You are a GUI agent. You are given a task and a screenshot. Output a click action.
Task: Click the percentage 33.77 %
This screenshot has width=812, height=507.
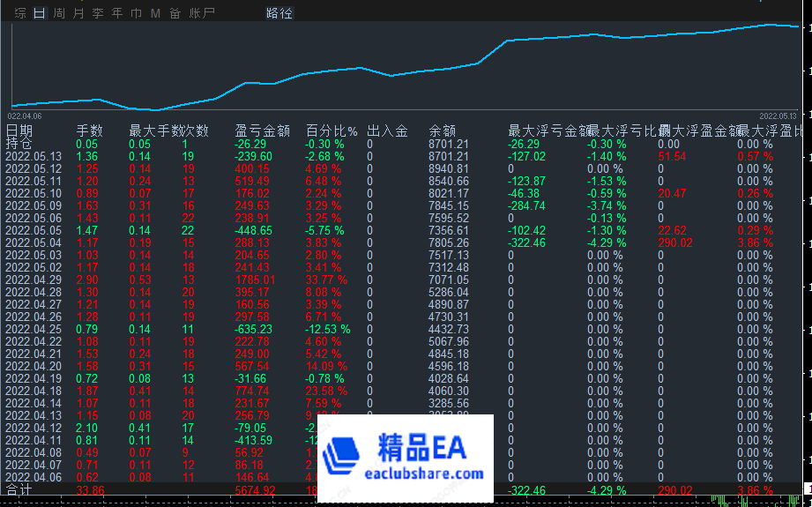coord(326,280)
